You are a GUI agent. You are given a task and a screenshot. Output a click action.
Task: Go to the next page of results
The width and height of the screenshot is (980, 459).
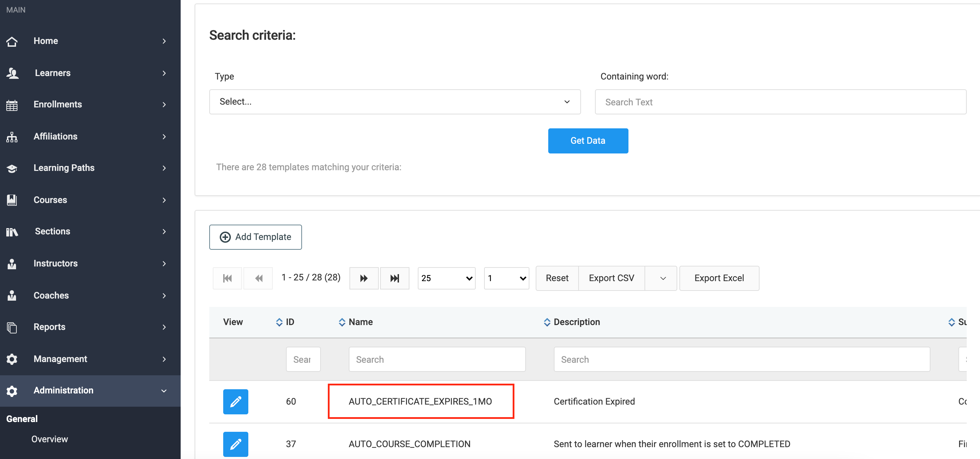click(364, 278)
